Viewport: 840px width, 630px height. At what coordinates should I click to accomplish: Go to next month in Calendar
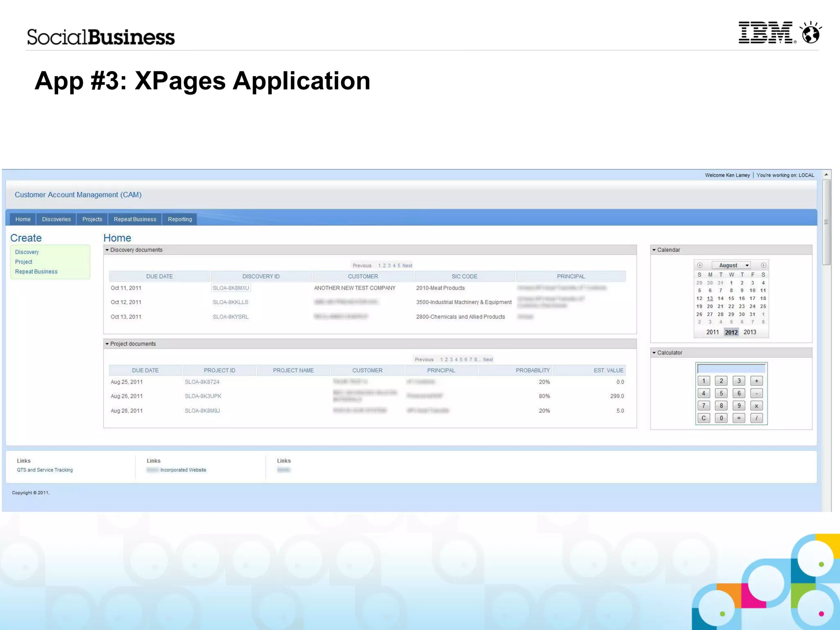763,265
